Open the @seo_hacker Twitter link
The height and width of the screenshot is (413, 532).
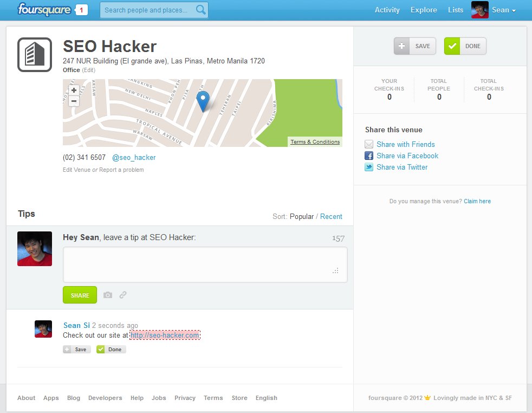[x=134, y=157]
